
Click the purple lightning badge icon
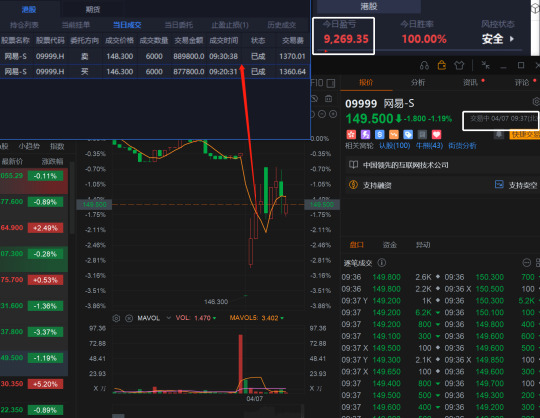365,134
